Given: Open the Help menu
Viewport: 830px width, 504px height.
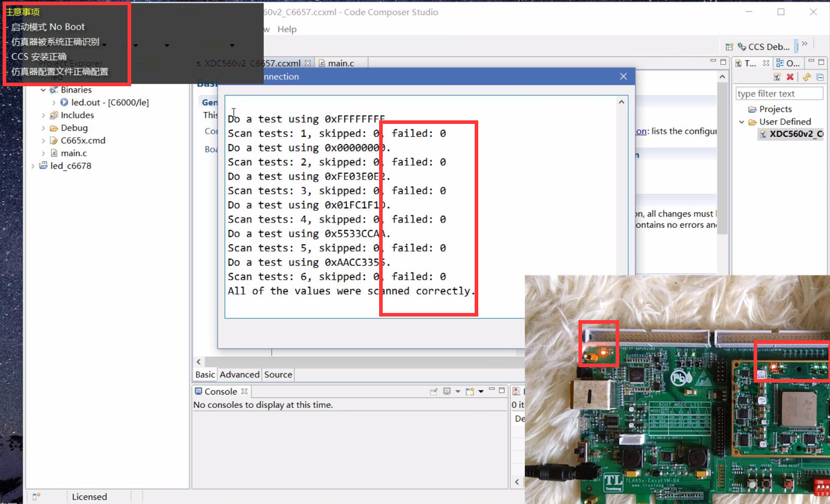Looking at the screenshot, I should tap(287, 29).
